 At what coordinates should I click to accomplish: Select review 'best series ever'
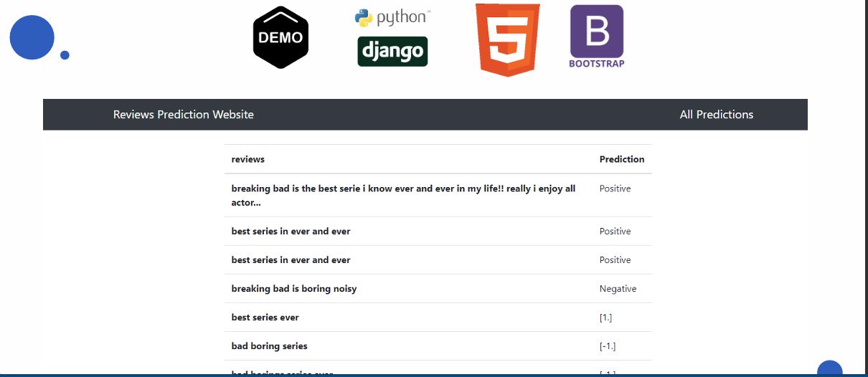click(265, 318)
